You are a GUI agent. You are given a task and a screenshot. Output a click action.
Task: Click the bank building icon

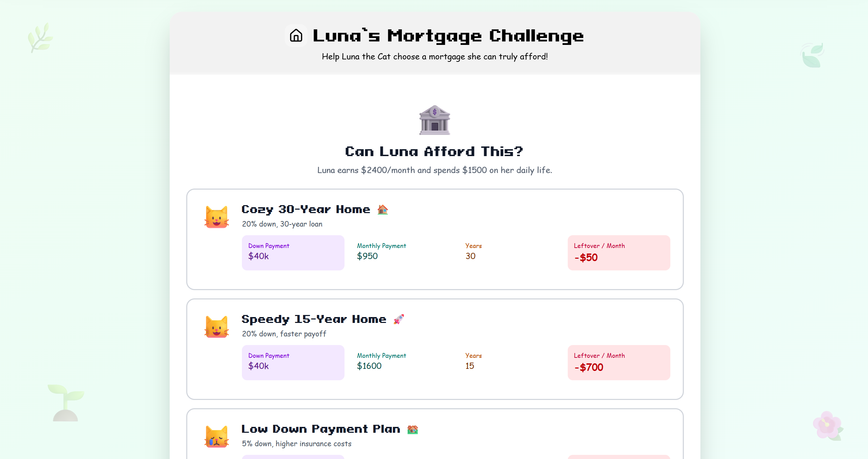pos(434,120)
